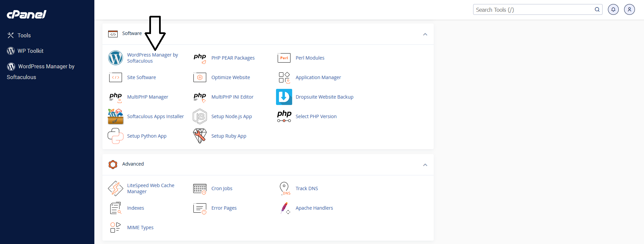Click the LiteSpeed Web Cache Manager icon
Viewport: 644px width, 244px height.
(x=116, y=188)
